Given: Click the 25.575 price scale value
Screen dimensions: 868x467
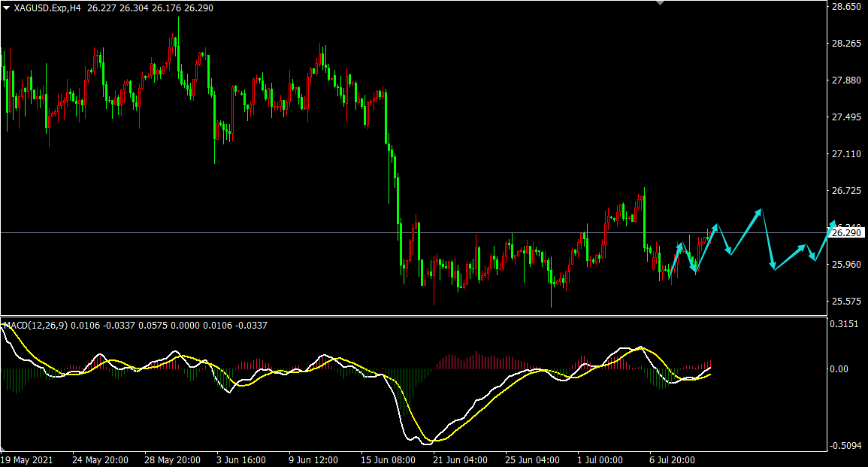Looking at the screenshot, I should coord(846,302).
